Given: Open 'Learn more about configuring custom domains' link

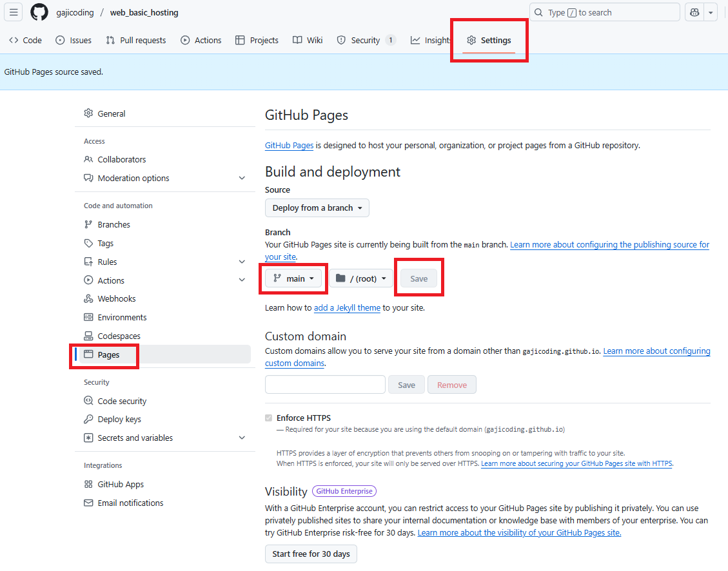Looking at the screenshot, I should [x=656, y=351].
